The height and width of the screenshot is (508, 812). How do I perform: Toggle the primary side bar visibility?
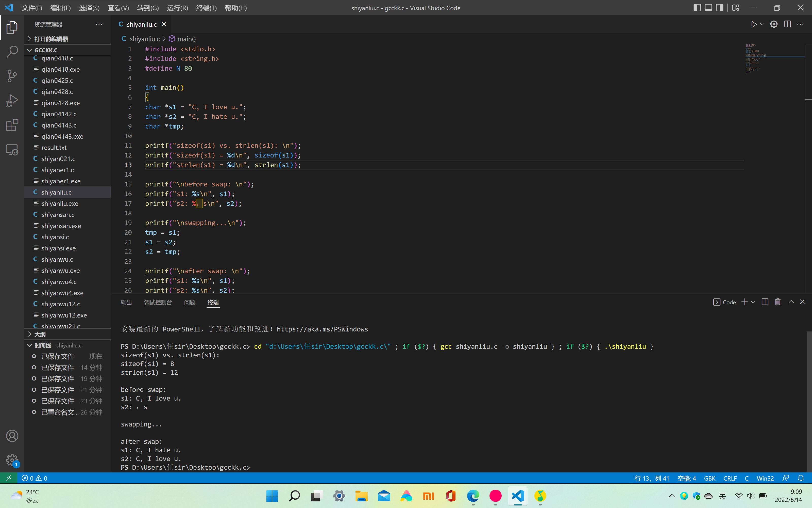[697, 7]
